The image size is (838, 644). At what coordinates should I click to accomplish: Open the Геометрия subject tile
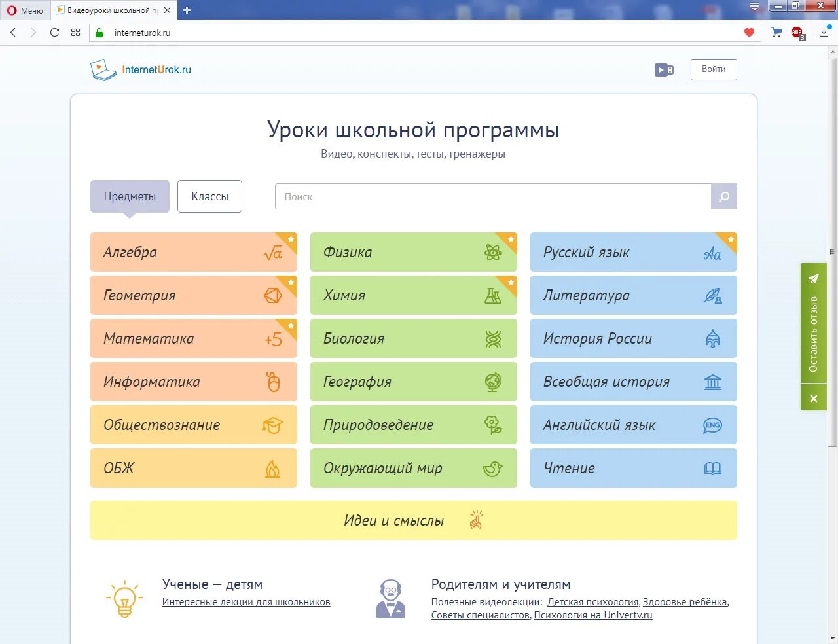tap(193, 295)
